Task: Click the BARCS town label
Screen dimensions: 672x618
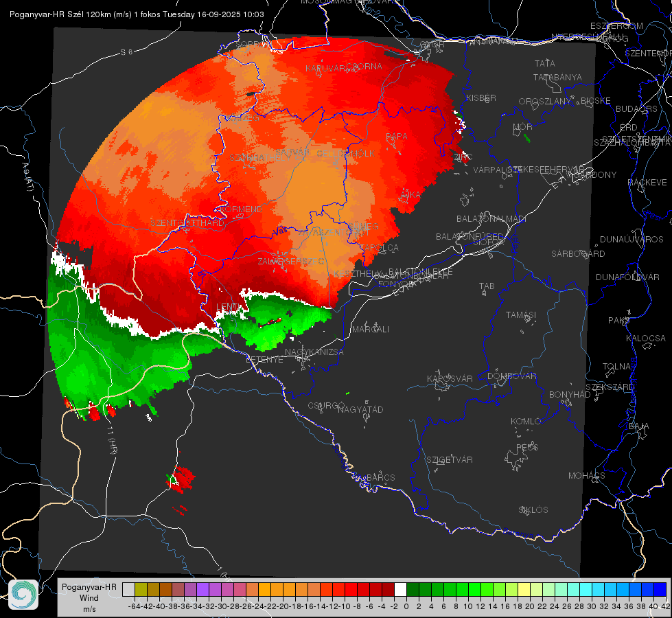Action: (380, 477)
